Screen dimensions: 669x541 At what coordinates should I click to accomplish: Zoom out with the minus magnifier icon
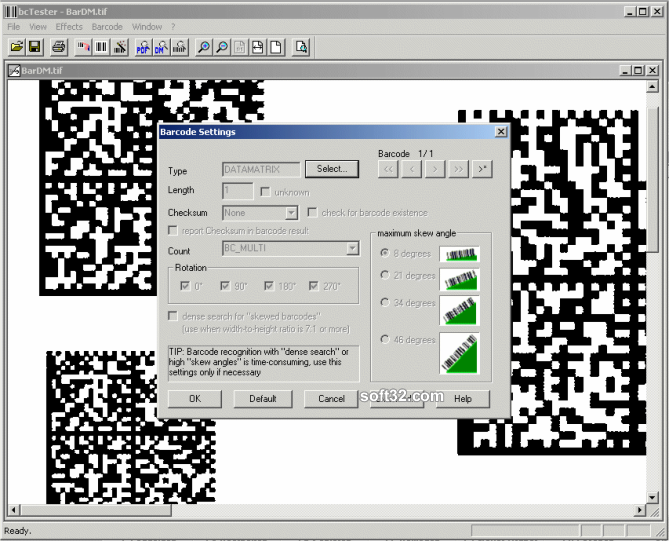pyautogui.click(x=222, y=47)
